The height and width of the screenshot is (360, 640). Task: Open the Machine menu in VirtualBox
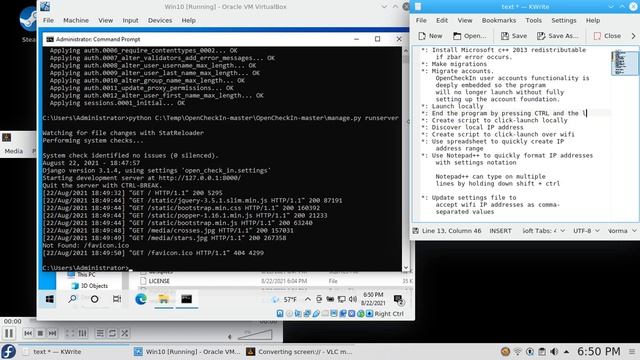tap(76, 20)
